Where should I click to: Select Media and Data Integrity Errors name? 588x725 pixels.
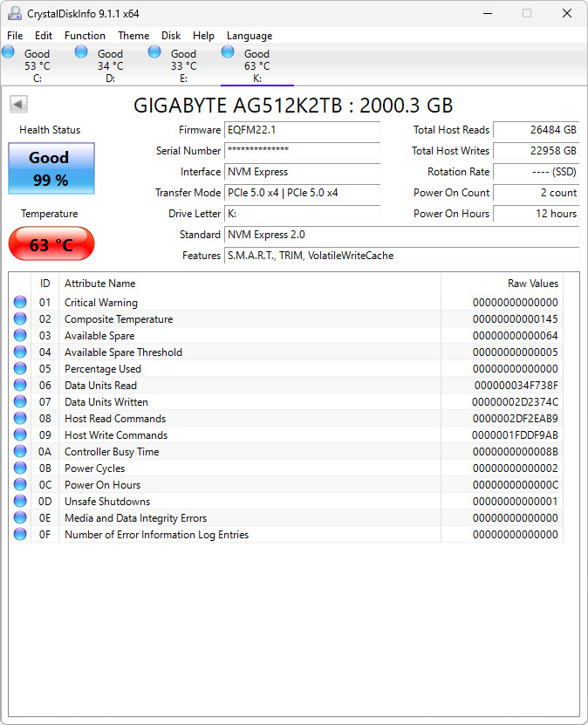(135, 518)
